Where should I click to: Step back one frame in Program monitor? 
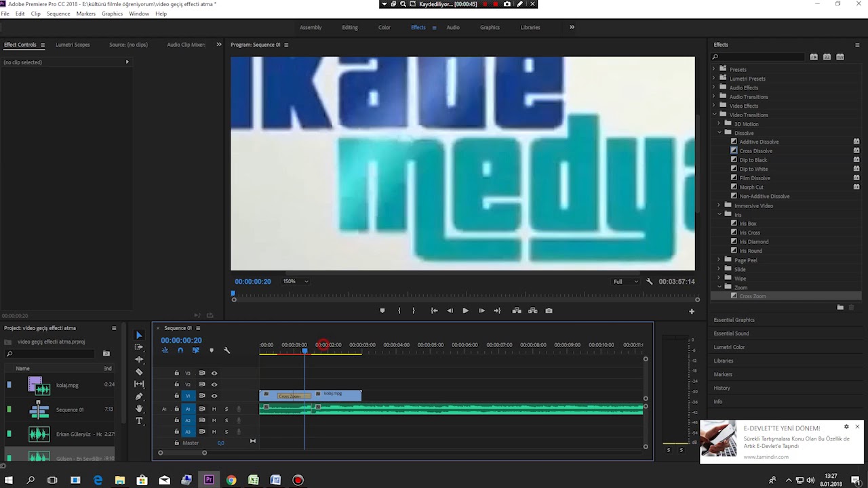[450, 310]
